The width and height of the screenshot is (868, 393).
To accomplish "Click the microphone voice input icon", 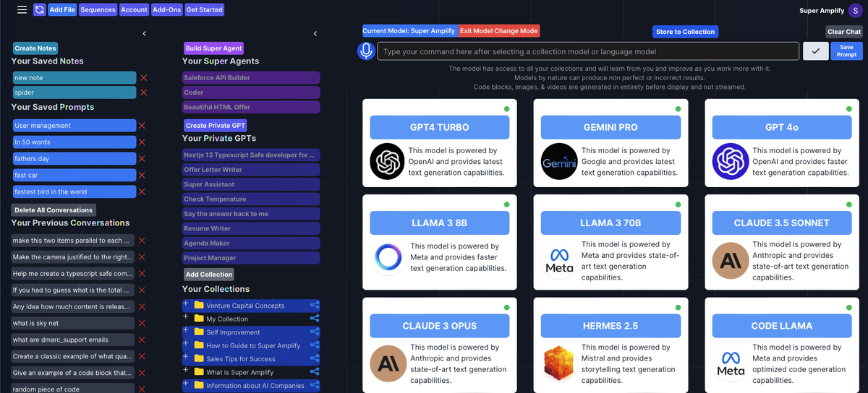I will pyautogui.click(x=366, y=51).
